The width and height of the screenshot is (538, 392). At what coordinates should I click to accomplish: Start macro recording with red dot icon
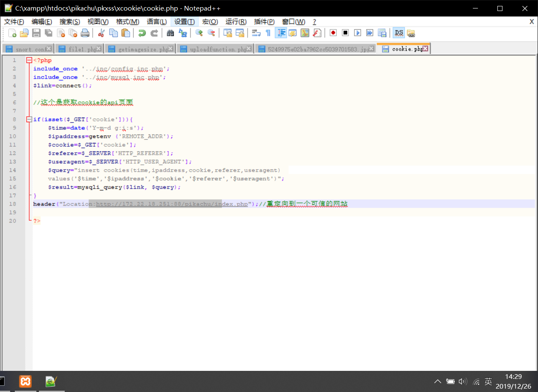[x=333, y=33]
